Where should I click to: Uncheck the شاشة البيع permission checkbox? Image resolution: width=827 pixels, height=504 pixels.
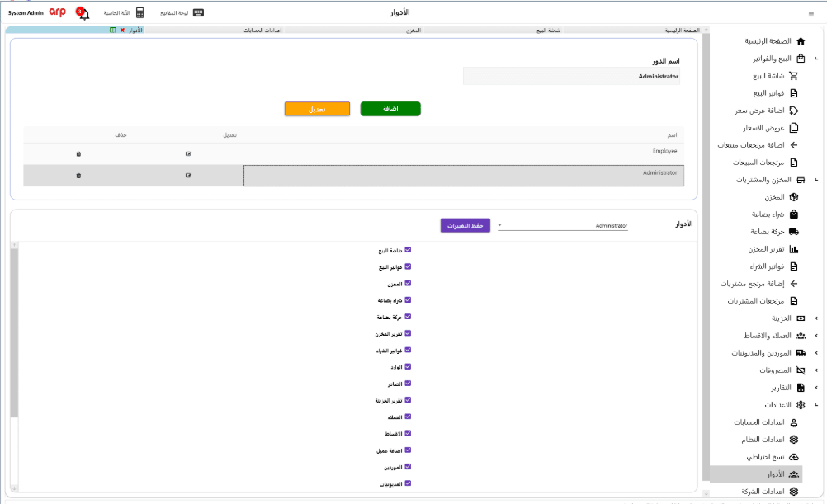pos(408,250)
